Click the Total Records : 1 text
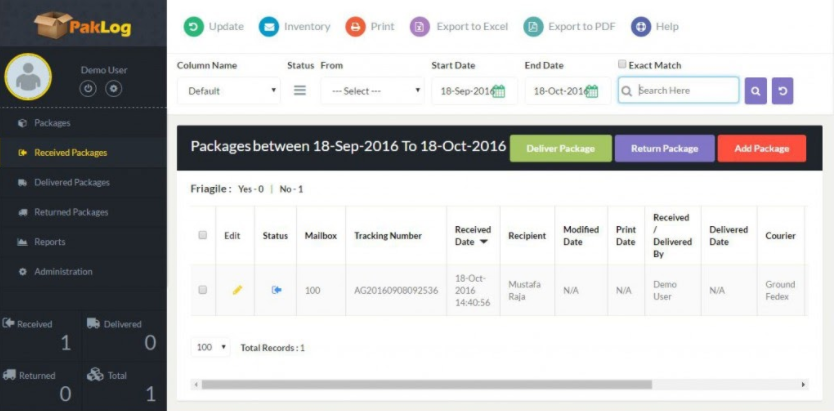 click(272, 348)
